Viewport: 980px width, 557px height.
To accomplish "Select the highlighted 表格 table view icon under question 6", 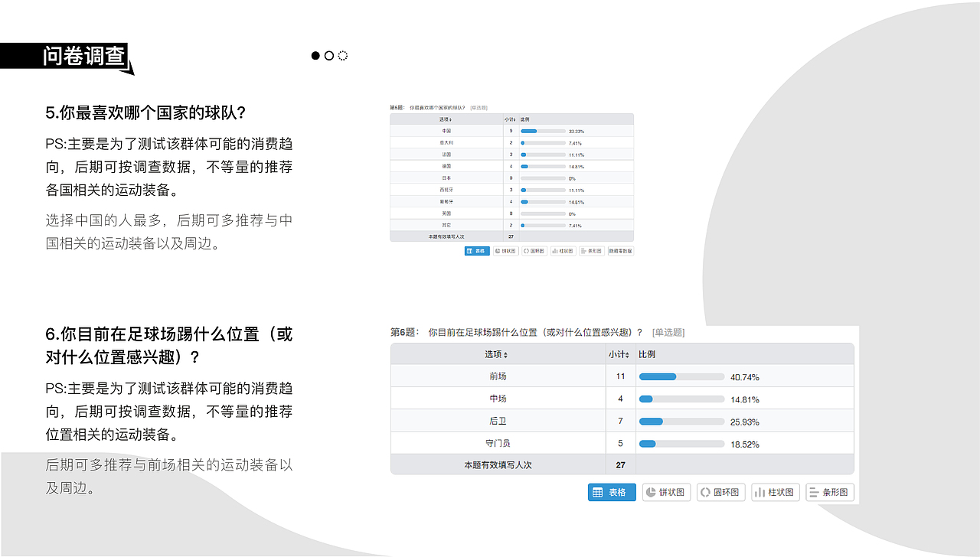I will coord(612,492).
